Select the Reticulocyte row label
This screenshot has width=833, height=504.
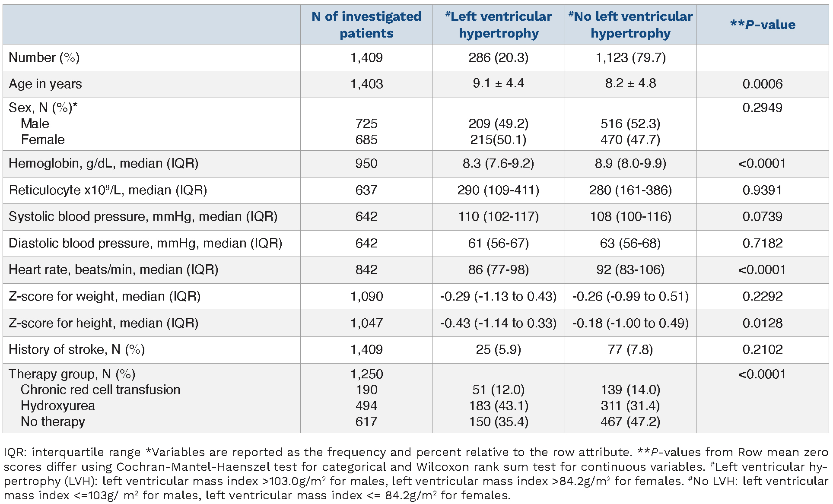[108, 190]
